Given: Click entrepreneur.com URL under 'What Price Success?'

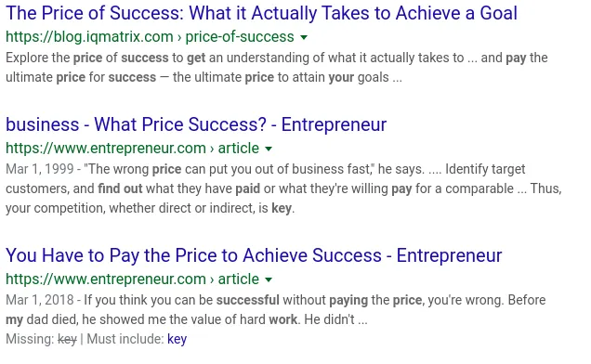Looking at the screenshot, I should pyautogui.click(x=106, y=149).
